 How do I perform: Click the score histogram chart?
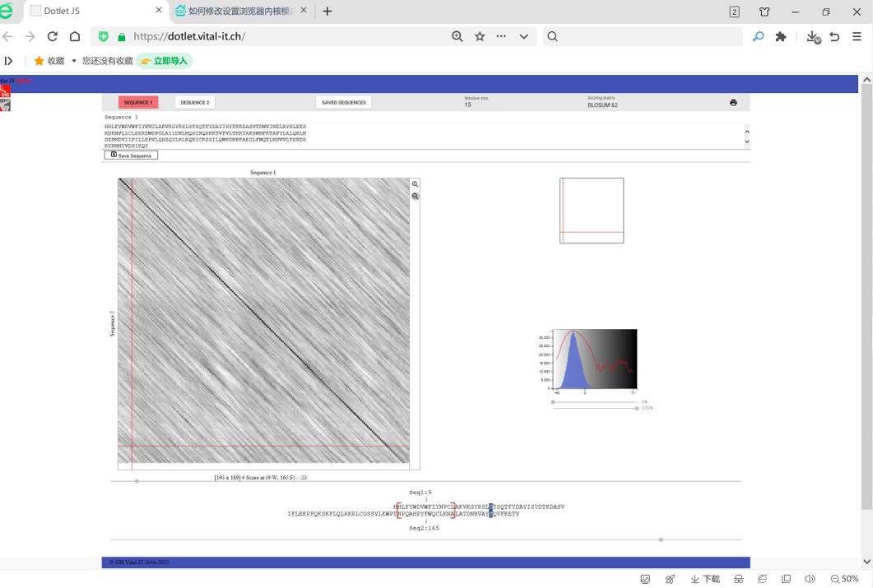[x=593, y=359]
